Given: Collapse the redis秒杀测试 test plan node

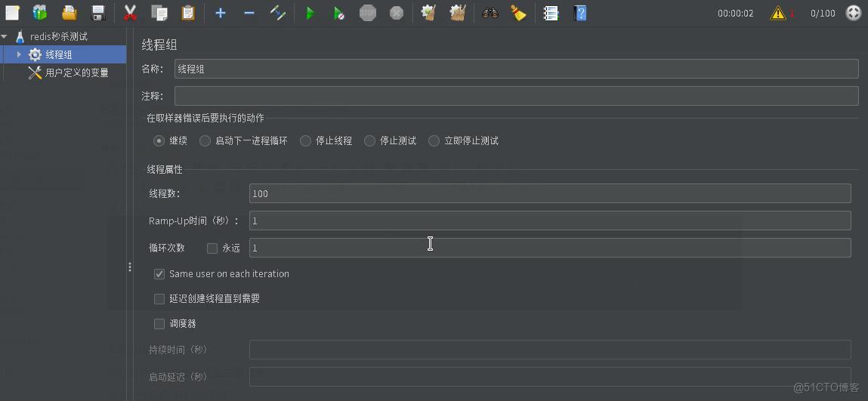Looking at the screenshot, I should tap(5, 36).
